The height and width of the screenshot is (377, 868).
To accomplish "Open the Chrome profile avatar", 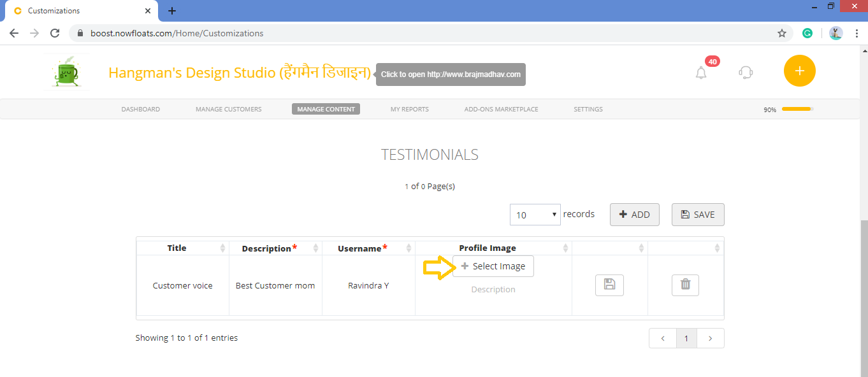I will coord(836,33).
